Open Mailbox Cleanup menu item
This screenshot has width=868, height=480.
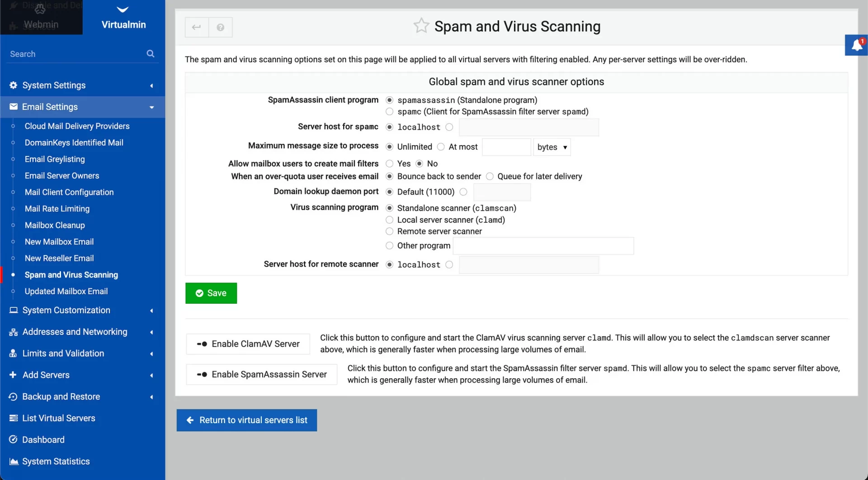[x=55, y=225]
